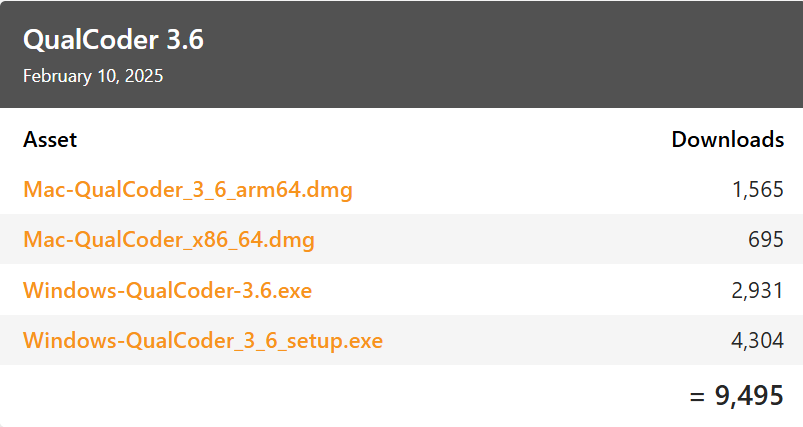The width and height of the screenshot is (803, 427).
Task: Click the equals sign before the total
Action: pyautogui.click(x=697, y=396)
